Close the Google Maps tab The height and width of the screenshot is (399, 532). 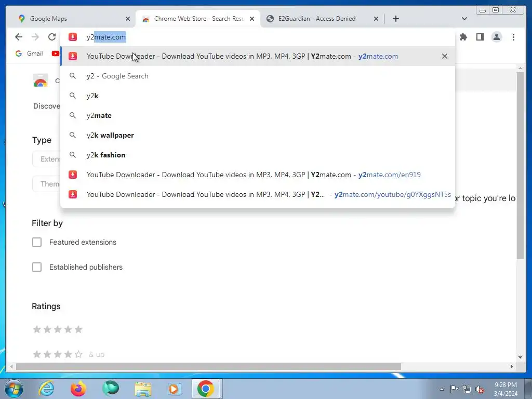pyautogui.click(x=128, y=19)
